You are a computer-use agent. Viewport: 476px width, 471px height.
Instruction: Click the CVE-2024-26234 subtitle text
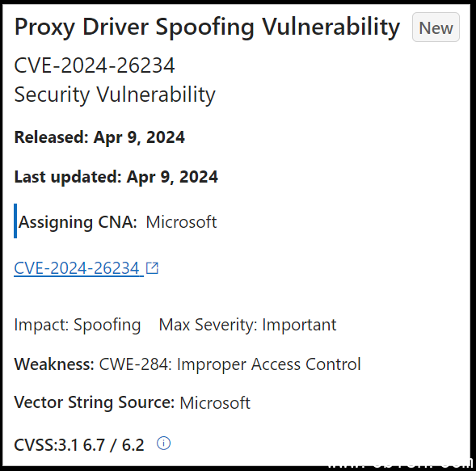click(x=95, y=65)
